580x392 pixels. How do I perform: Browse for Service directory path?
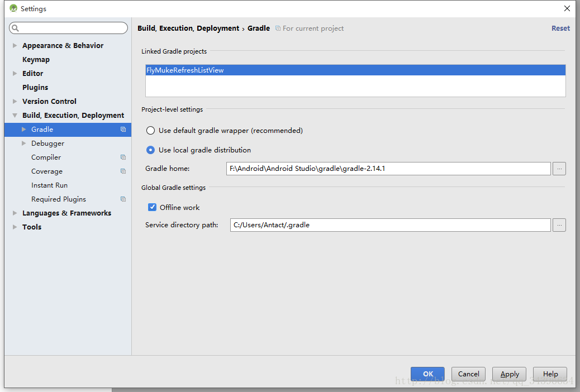pyautogui.click(x=559, y=225)
